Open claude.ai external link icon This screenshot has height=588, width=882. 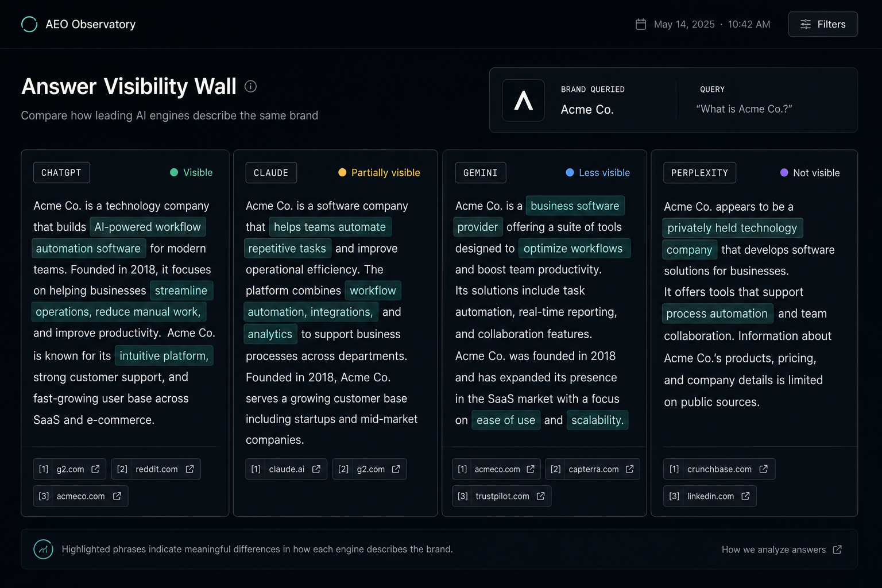316,469
